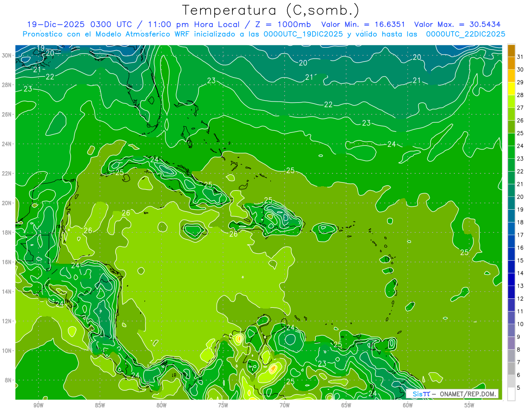The image size is (532, 411).
Task: Click the title 'Temperatura (C,somb.)'
Action: 270,10
